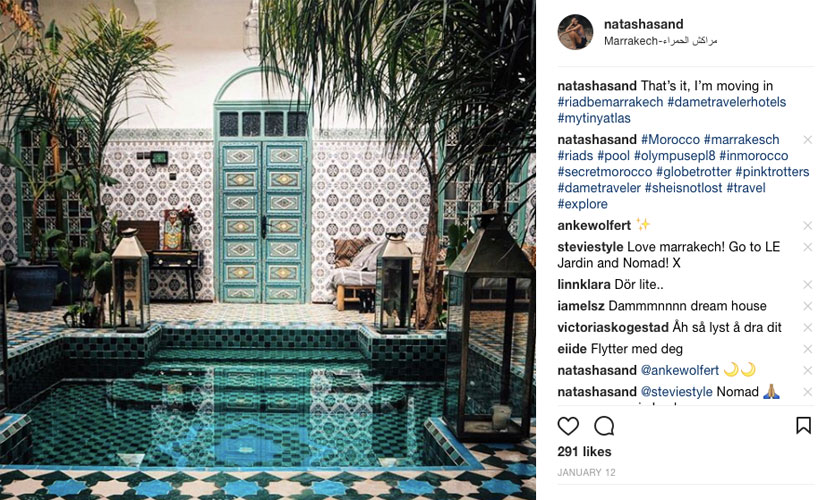Delete the victoriaskogestad comment

tap(808, 328)
